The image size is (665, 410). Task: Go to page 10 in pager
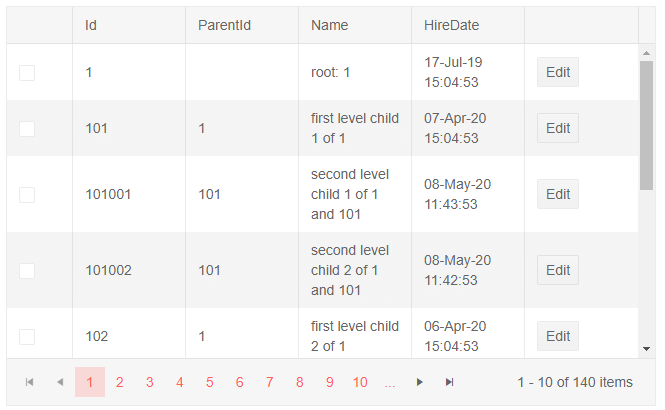[360, 382]
